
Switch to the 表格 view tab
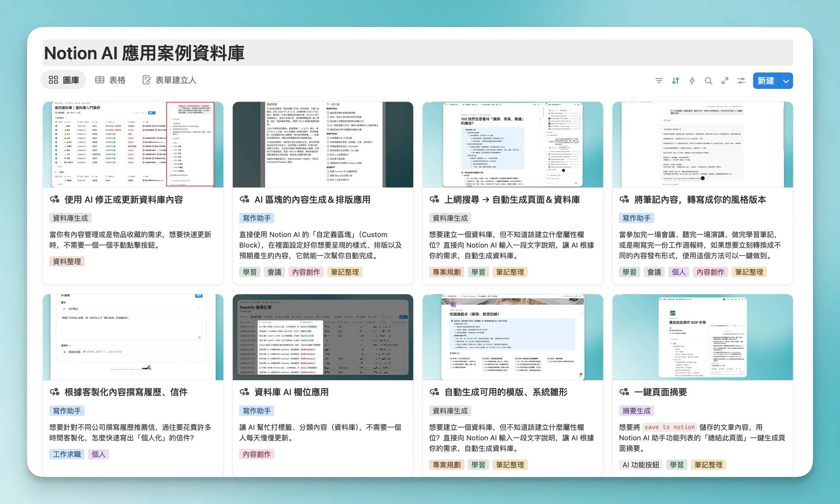pyautogui.click(x=111, y=80)
